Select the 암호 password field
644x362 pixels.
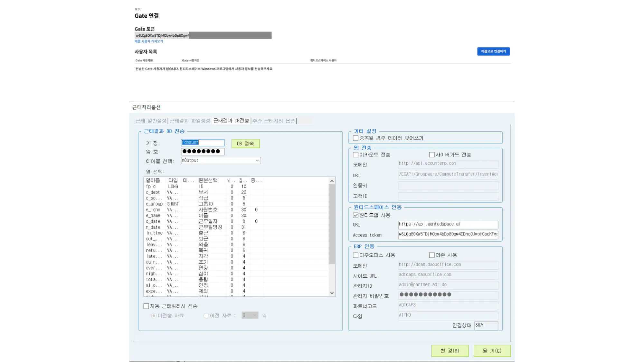(203, 152)
